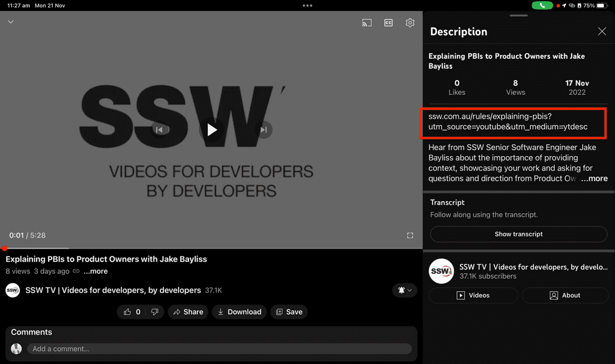615x364 pixels.
Task: Click Add a comment field
Action: [219, 348]
